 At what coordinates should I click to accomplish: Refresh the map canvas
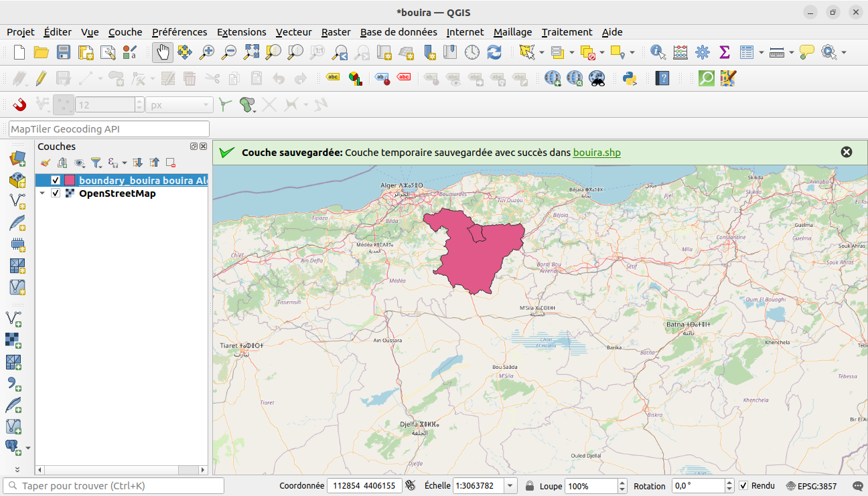494,52
